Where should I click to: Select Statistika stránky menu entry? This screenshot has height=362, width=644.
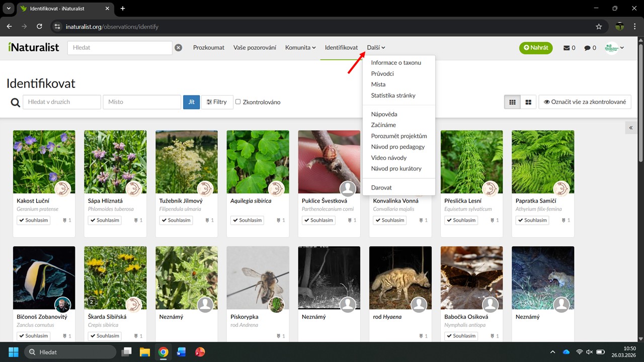(393, 96)
